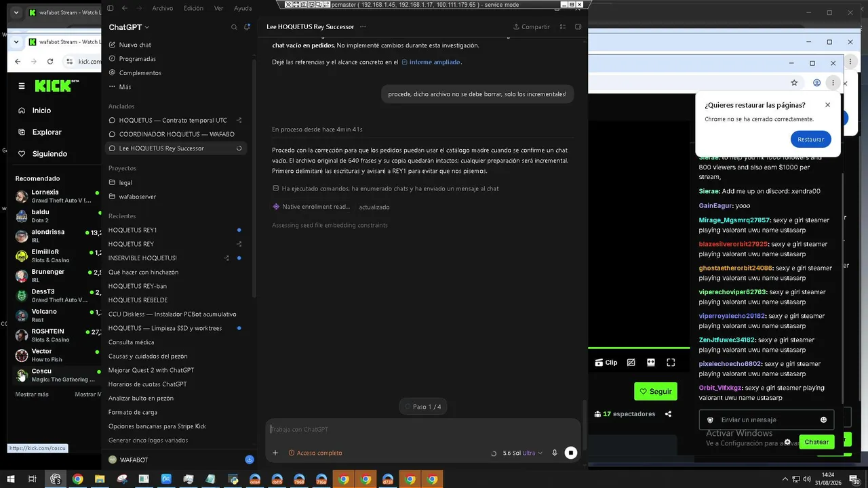Enter fullscreen on the Kick player
The image size is (868, 488).
click(671, 363)
